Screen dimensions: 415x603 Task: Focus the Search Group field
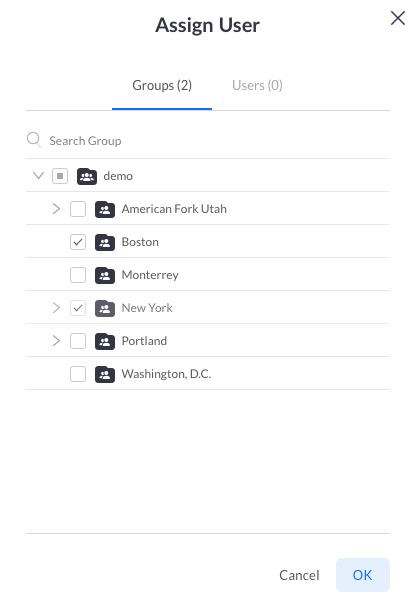pos(208,141)
